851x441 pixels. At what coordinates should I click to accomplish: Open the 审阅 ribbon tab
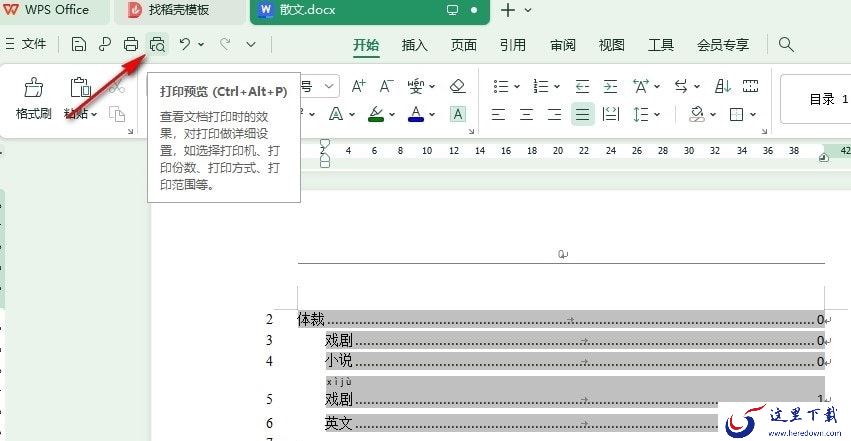(562, 44)
